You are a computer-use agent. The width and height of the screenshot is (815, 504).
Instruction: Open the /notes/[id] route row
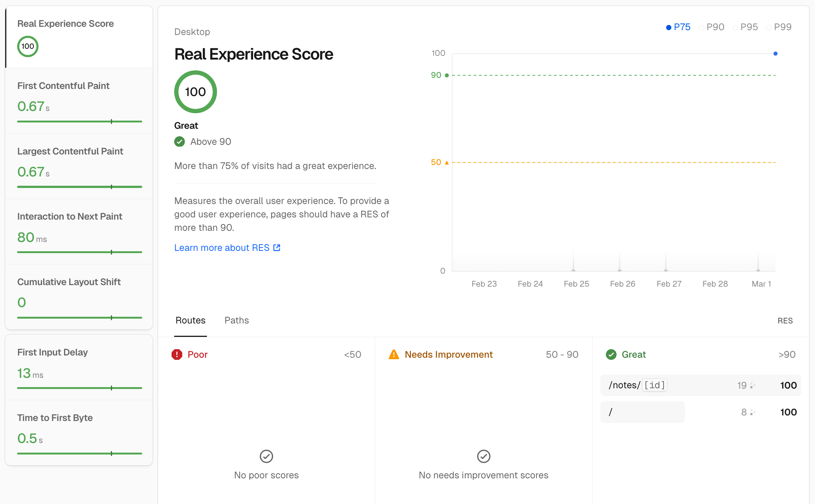pos(700,385)
